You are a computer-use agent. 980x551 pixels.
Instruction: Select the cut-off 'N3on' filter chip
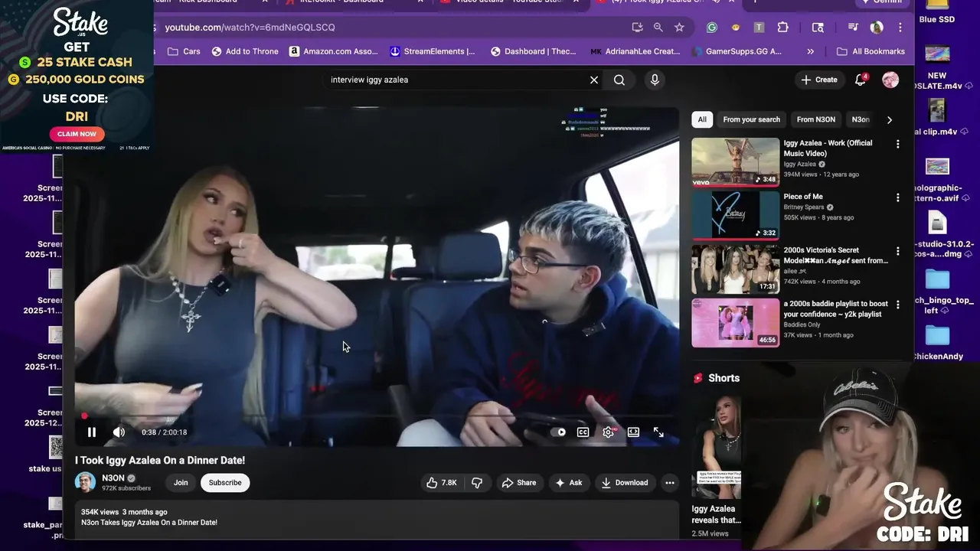(861, 119)
